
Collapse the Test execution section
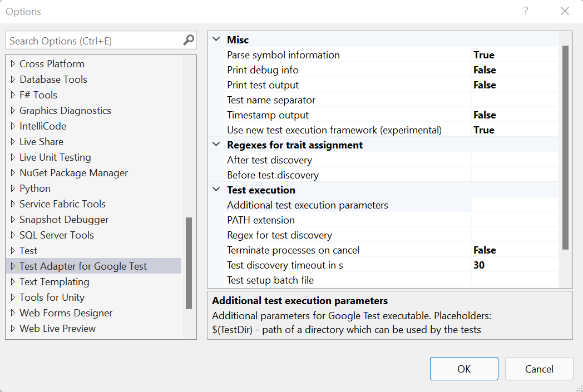point(216,188)
